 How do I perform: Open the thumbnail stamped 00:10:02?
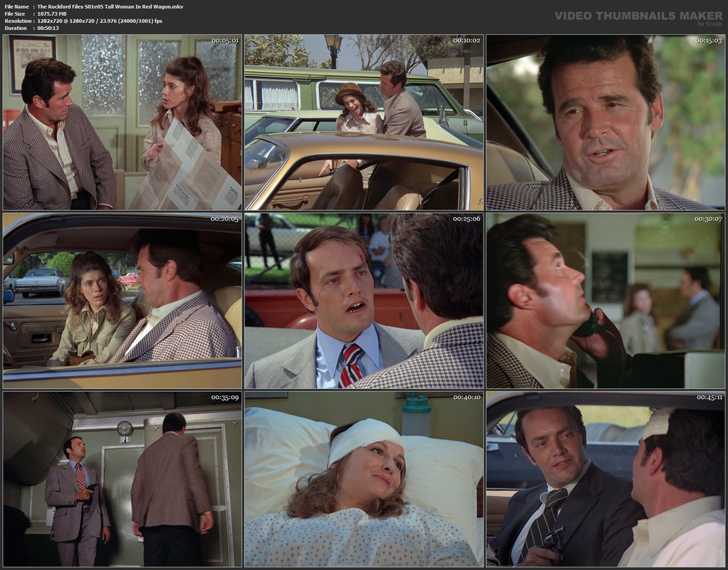(364, 123)
